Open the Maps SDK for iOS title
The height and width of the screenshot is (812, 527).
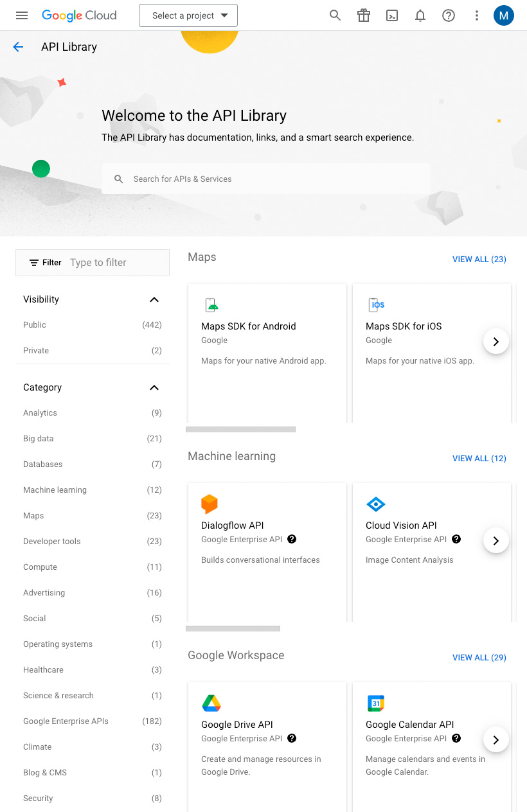pos(404,326)
